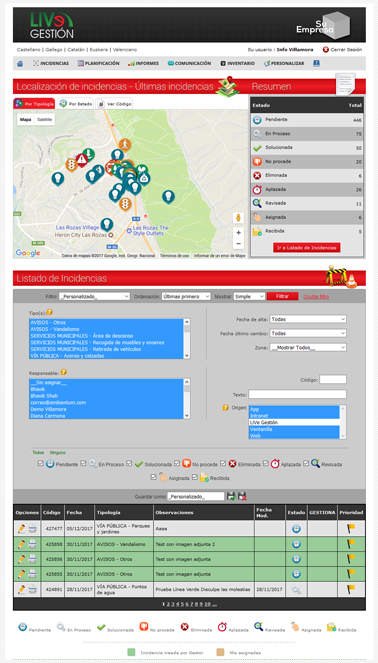Click the Filtrar button
378x663 pixels.
click(282, 296)
